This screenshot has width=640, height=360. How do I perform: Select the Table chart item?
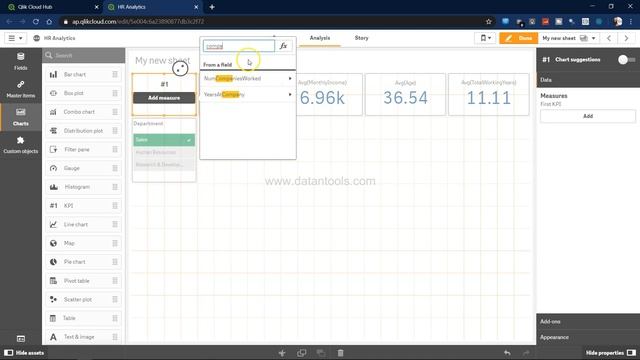(x=84, y=318)
